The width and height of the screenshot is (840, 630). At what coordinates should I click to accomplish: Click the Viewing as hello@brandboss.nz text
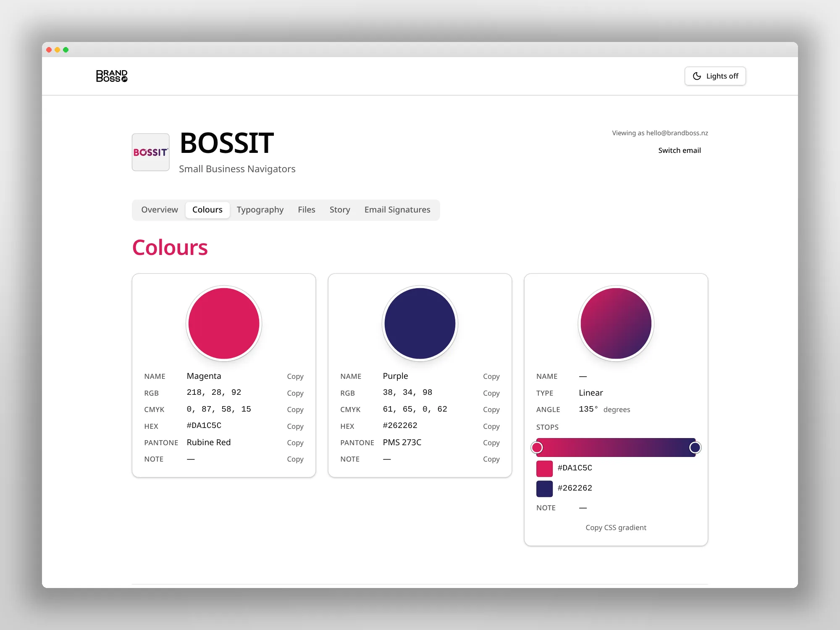tap(660, 133)
